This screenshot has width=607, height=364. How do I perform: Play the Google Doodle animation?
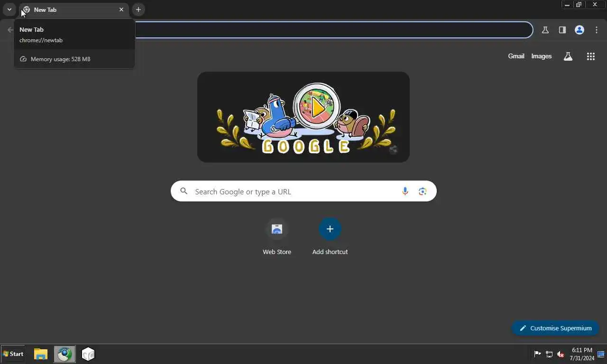[x=317, y=108]
